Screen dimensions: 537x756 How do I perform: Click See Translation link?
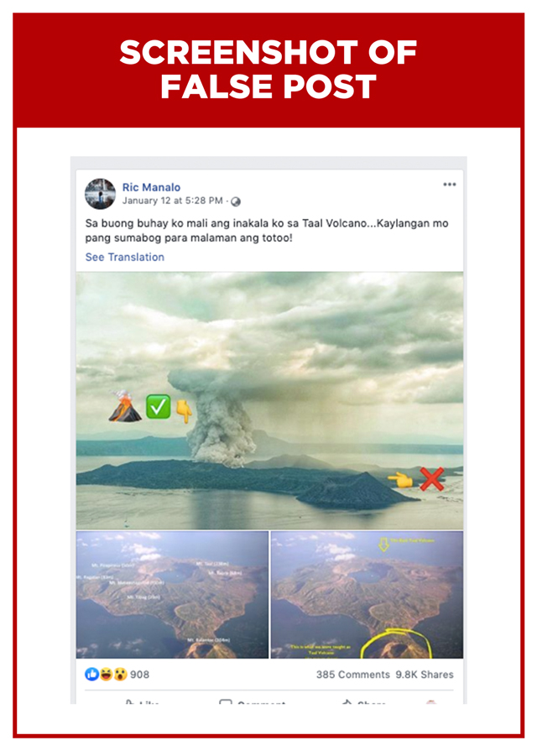point(125,257)
